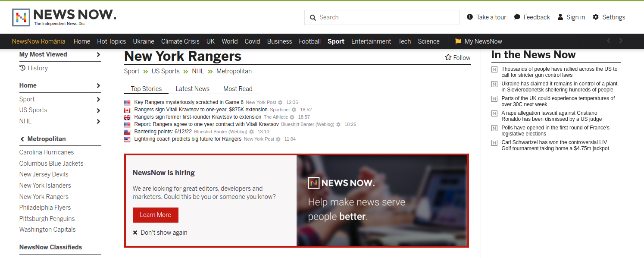
Task: Click the NHL breadcrumb link
Action: tap(198, 71)
